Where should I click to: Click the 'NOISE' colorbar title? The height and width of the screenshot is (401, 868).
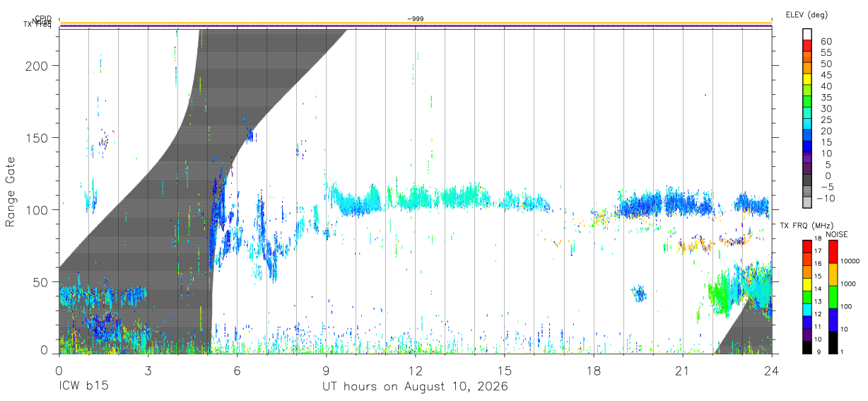pyautogui.click(x=837, y=234)
